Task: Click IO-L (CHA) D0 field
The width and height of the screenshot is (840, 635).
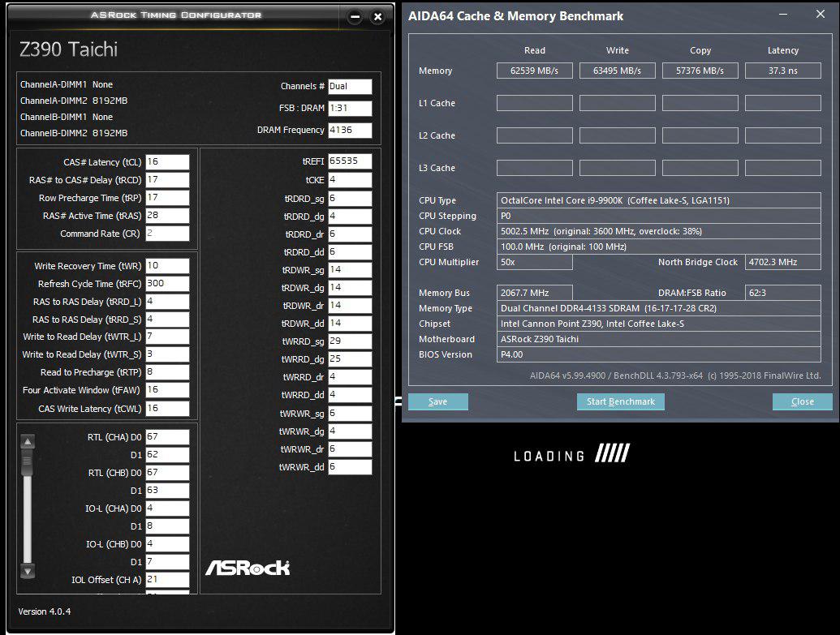Action: 167,508
